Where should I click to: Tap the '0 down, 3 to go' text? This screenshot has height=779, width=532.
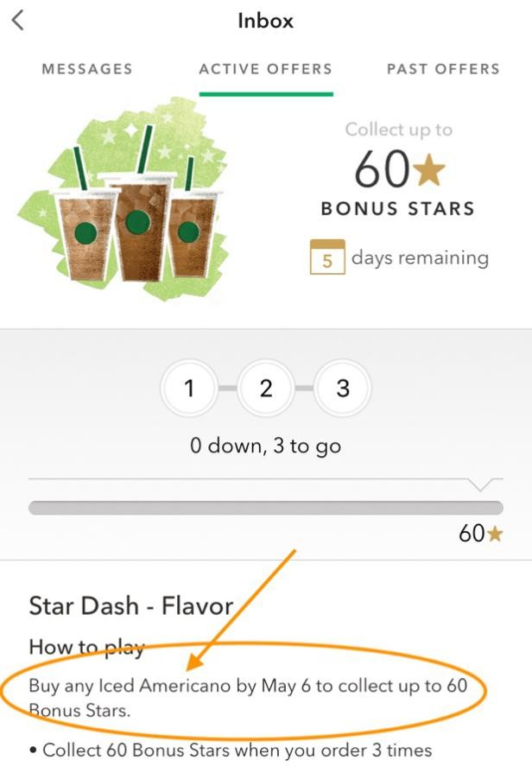tap(266, 446)
